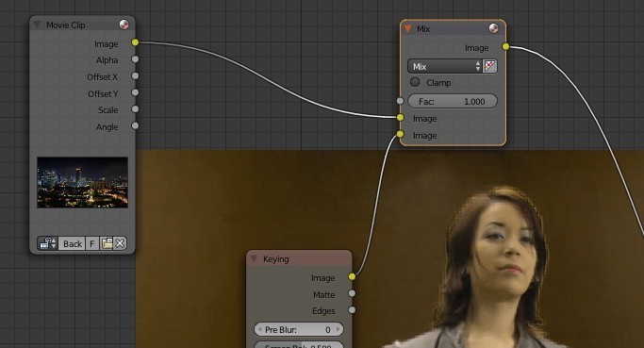Click the Movie Clip Alpha output socket
644x348 pixels.
coord(135,59)
